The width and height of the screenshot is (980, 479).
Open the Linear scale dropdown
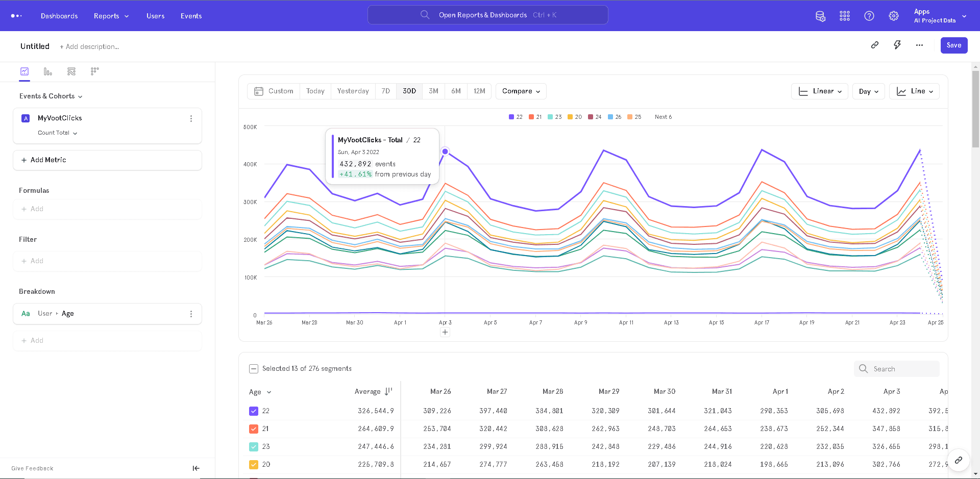point(820,91)
